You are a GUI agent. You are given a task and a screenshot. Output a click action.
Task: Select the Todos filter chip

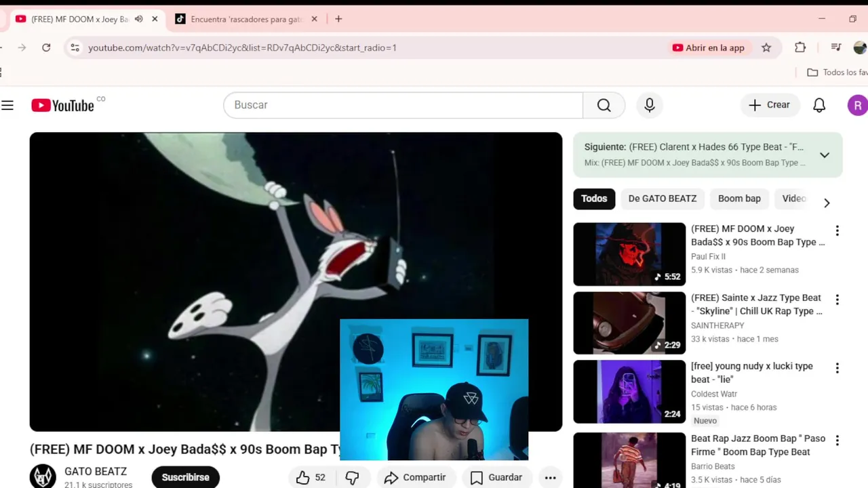[593, 199]
